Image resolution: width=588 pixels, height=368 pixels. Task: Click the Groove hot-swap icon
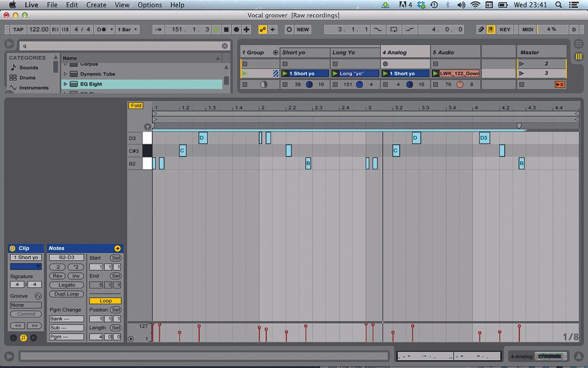pos(39,296)
